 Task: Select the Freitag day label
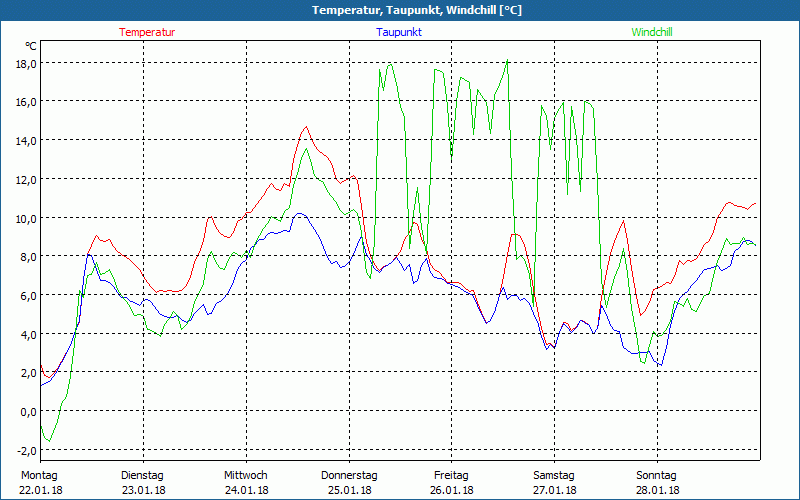point(451,475)
